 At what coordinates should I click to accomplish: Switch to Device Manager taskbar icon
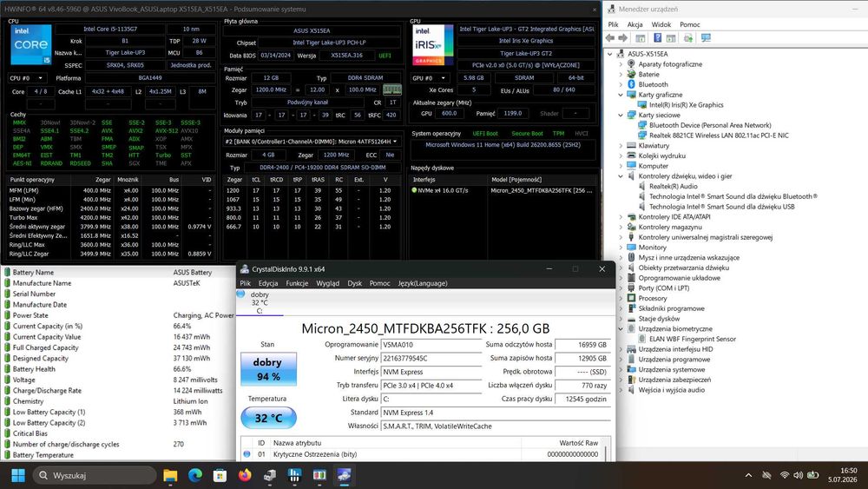(x=270, y=475)
